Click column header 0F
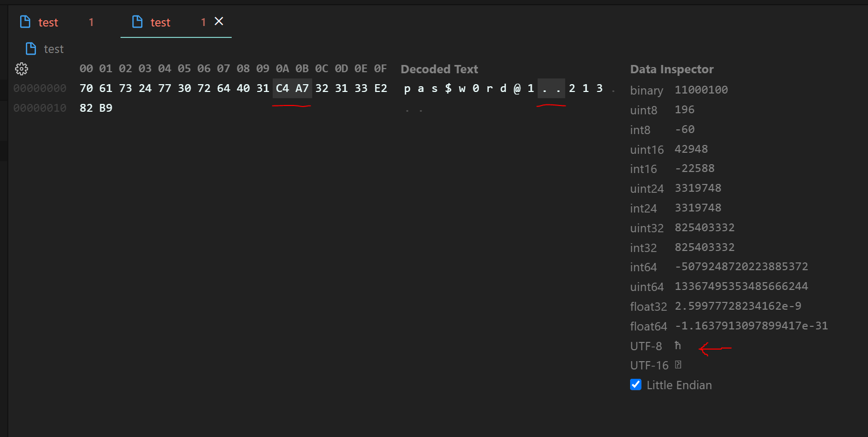The height and width of the screenshot is (437, 868). (381, 69)
